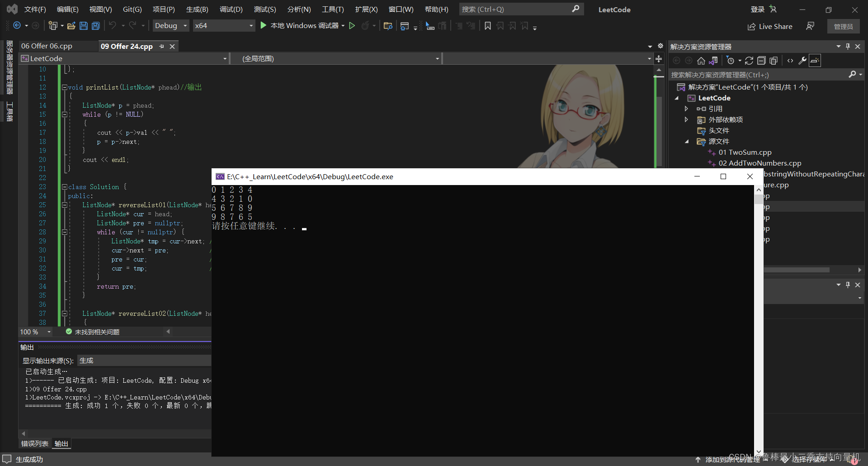Click the Live Share button
The width and height of the screenshot is (868, 466).
770,27
